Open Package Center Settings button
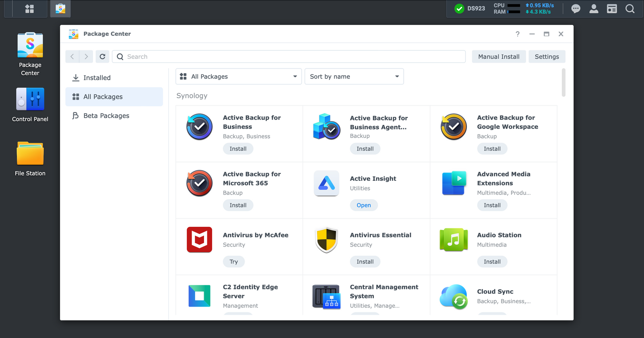 click(547, 57)
